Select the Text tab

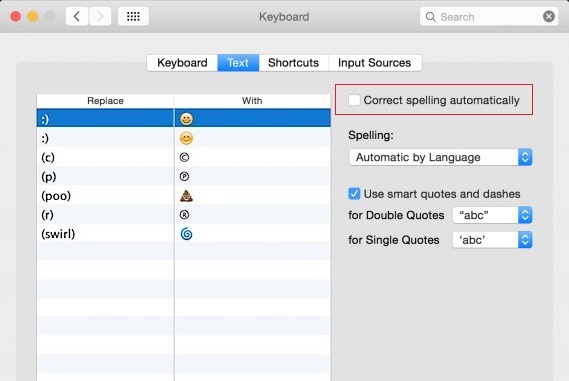(238, 63)
